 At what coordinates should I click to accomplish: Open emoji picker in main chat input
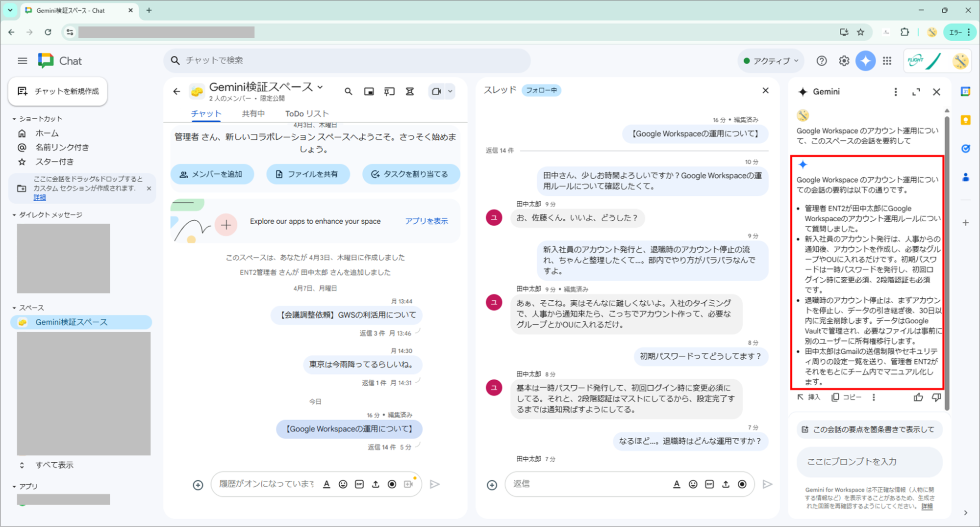click(x=343, y=484)
